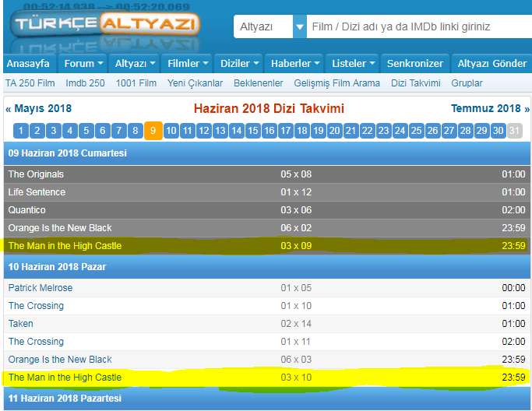Focus the Film / Dizi adı search field

(419, 26)
